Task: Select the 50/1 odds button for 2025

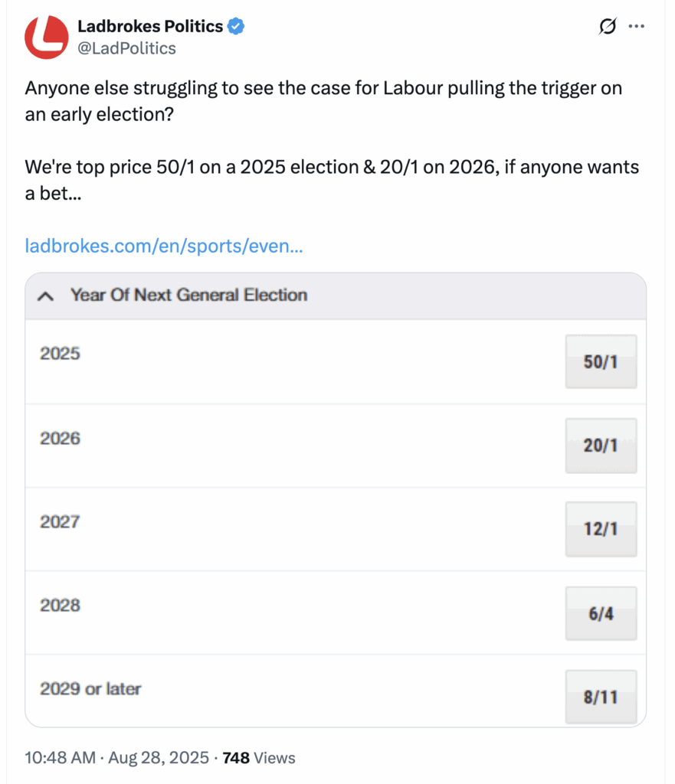Action: tap(600, 361)
